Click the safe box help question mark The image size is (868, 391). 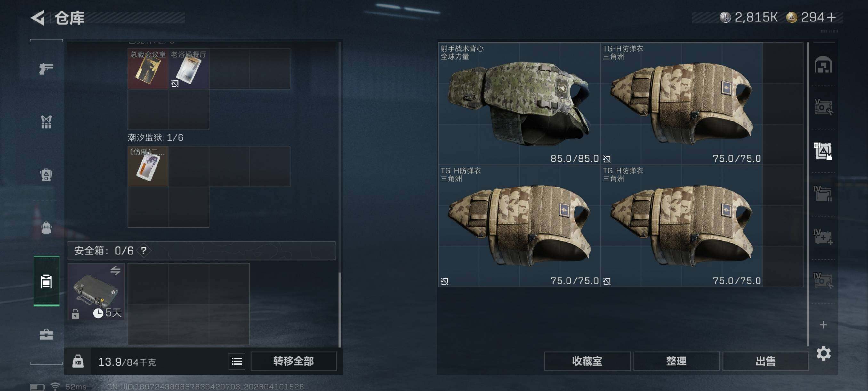click(144, 250)
